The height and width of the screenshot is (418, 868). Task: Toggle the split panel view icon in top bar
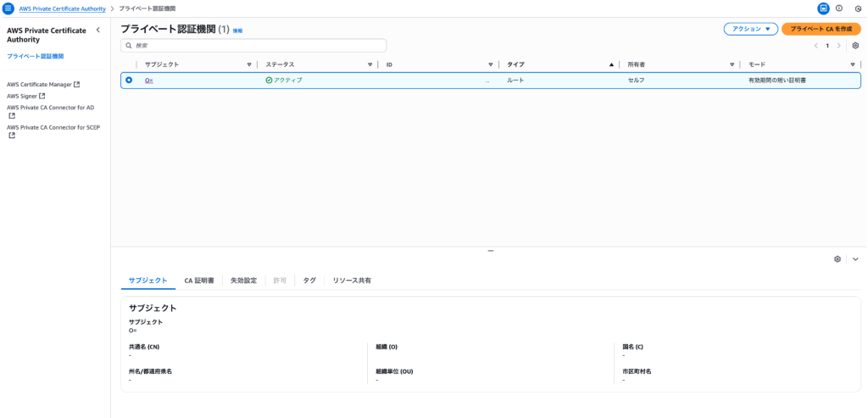[824, 8]
